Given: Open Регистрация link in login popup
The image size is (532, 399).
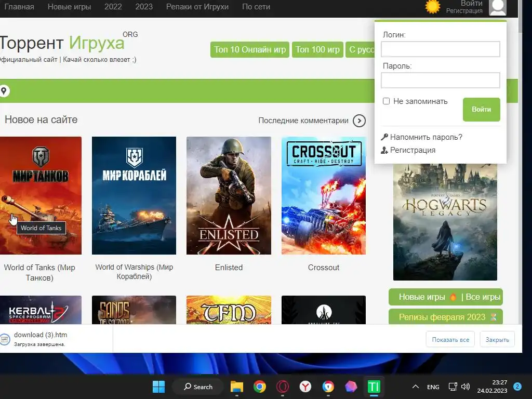Looking at the screenshot, I should [413, 150].
